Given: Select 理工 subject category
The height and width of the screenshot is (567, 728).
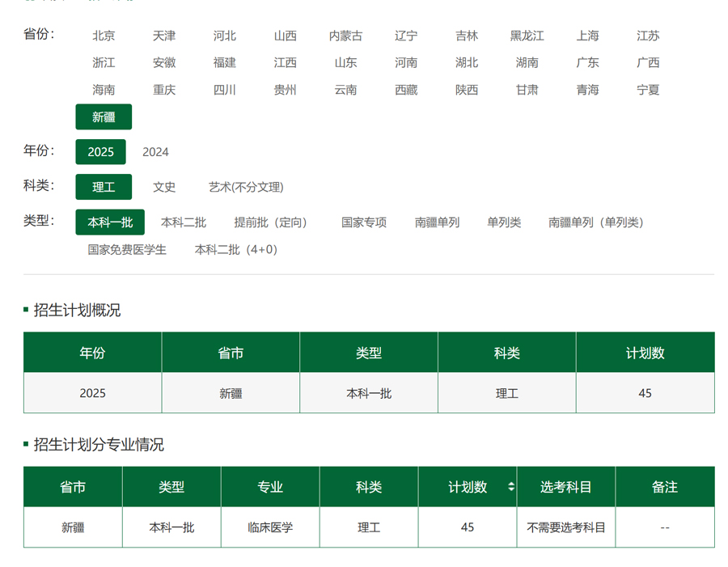Looking at the screenshot, I should pos(104,187).
